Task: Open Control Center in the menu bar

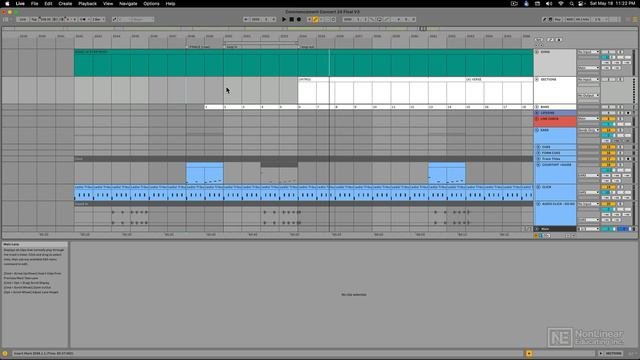Action: pyautogui.click(x=581, y=4)
